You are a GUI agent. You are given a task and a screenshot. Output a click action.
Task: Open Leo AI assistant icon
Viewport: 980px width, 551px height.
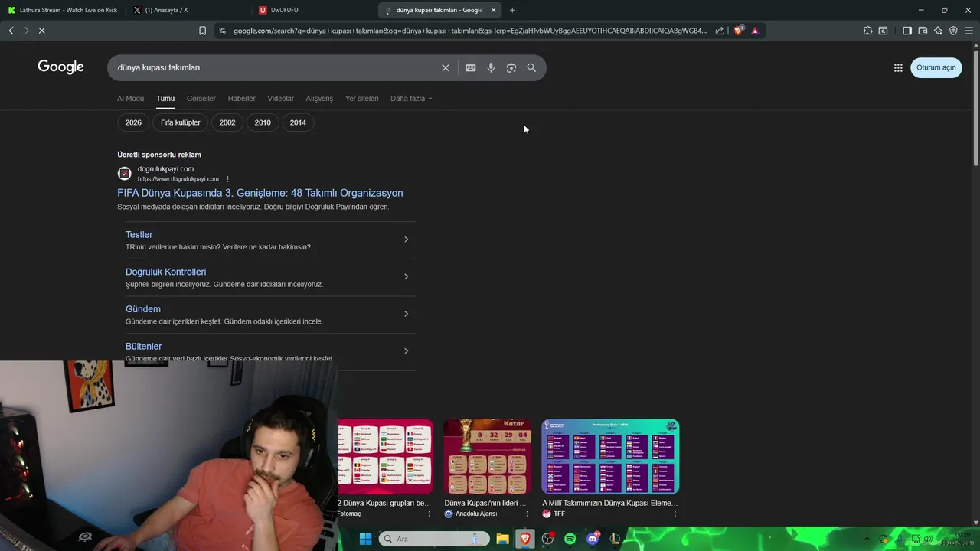938,31
